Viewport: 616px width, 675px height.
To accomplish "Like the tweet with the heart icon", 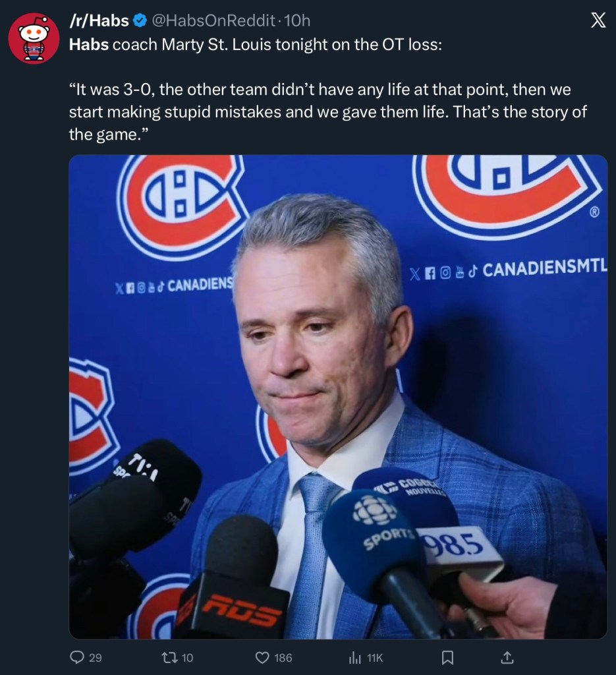I will [262, 657].
